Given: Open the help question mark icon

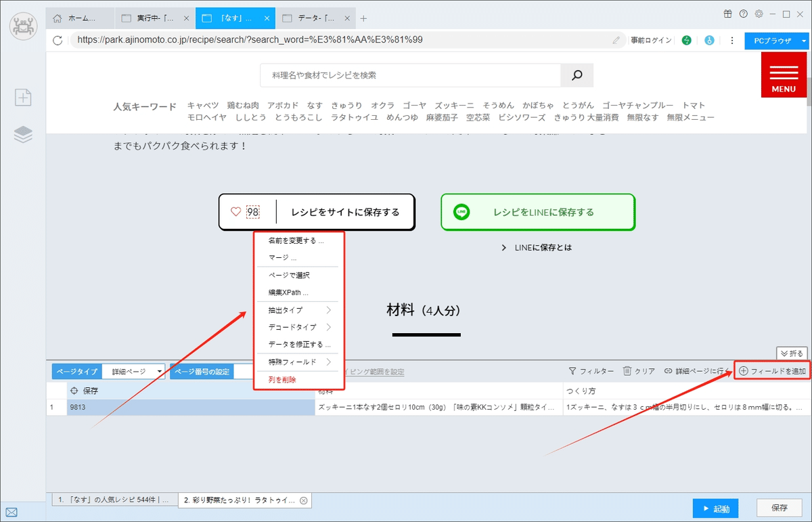Looking at the screenshot, I should 743,14.
